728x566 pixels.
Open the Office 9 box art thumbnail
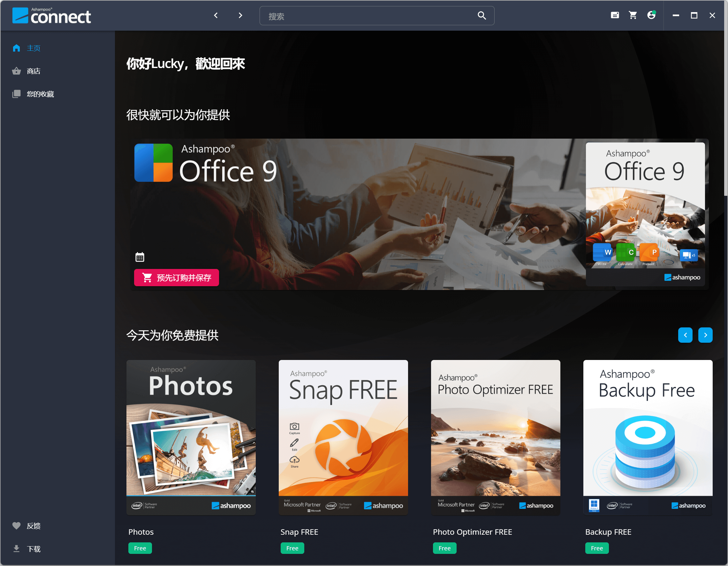tap(645, 214)
